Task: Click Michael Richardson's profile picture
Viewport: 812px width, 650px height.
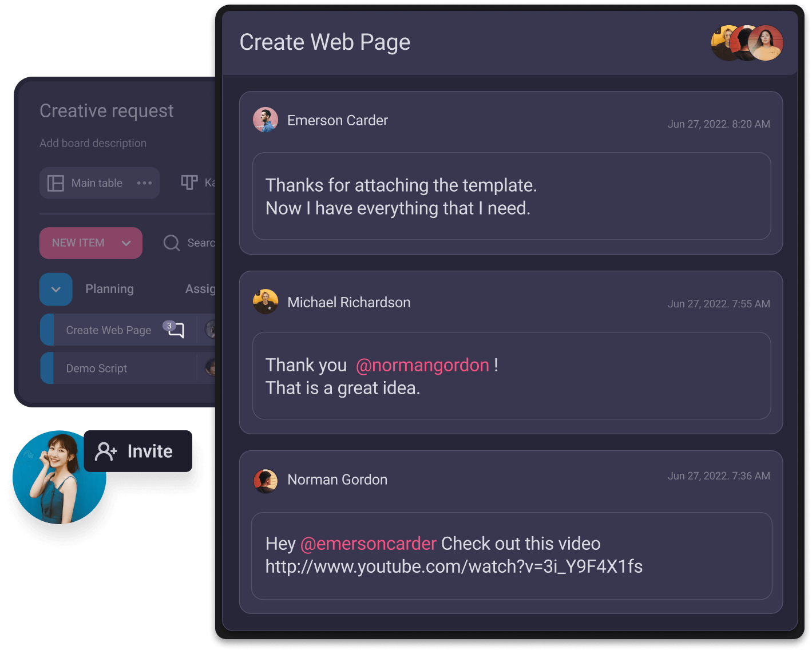Action: click(x=266, y=302)
